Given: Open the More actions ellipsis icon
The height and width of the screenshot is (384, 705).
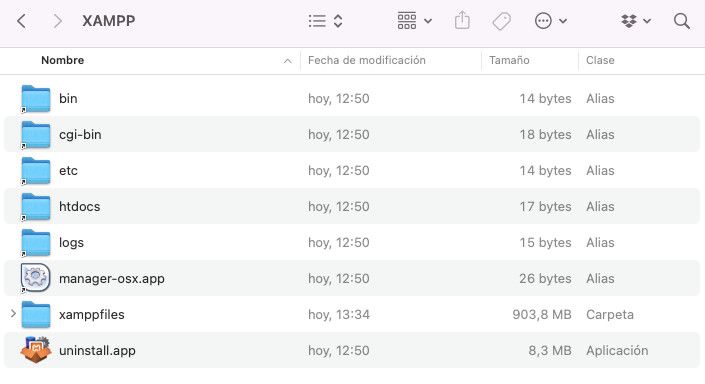Looking at the screenshot, I should click(x=543, y=21).
